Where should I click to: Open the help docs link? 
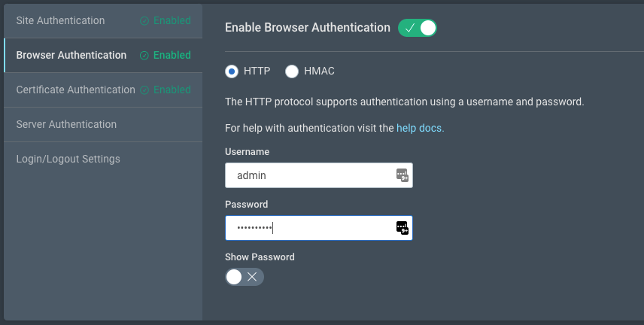tap(420, 129)
